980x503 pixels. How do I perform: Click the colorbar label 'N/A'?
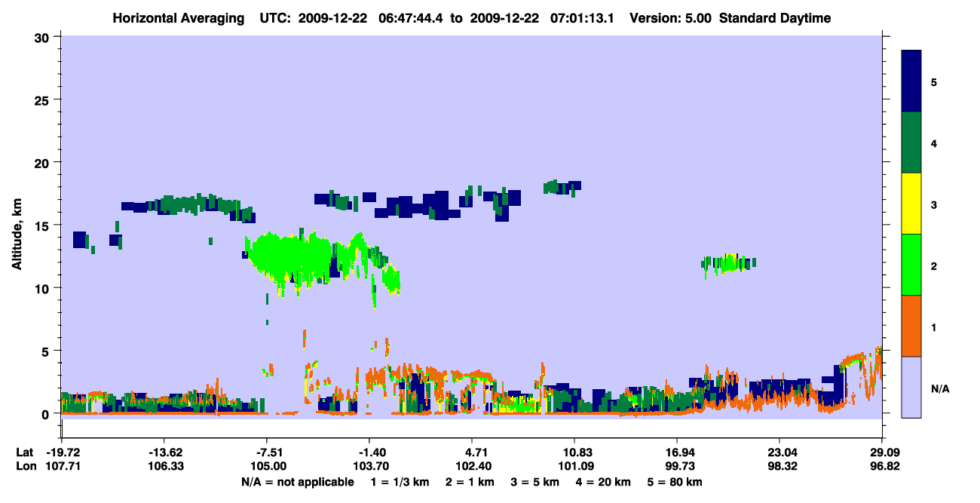point(939,388)
